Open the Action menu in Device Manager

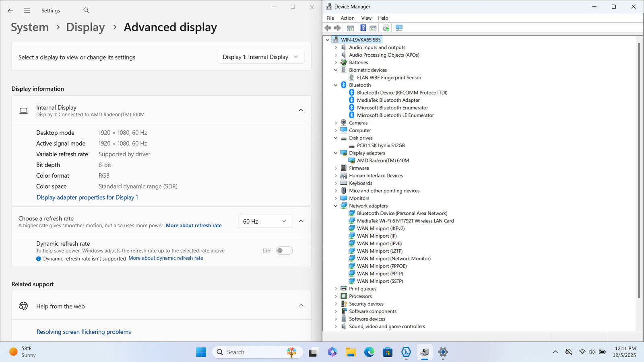coord(347,18)
